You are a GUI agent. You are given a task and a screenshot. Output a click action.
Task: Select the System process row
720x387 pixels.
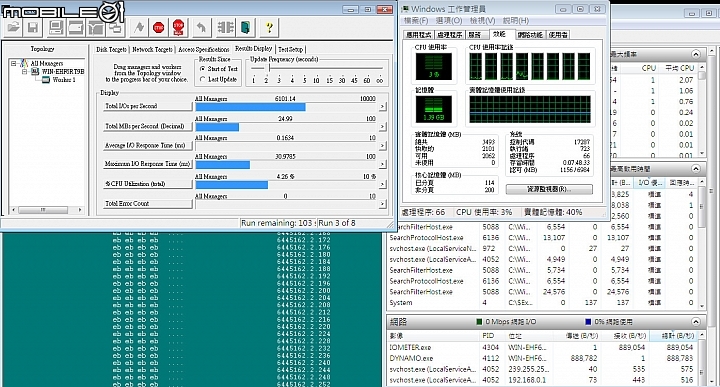click(x=542, y=303)
